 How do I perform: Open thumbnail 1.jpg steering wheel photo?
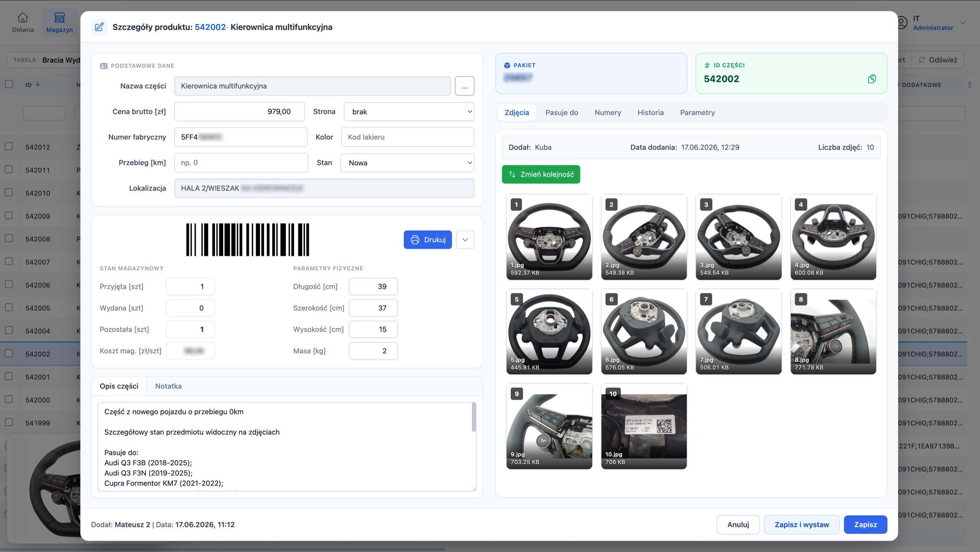549,237
